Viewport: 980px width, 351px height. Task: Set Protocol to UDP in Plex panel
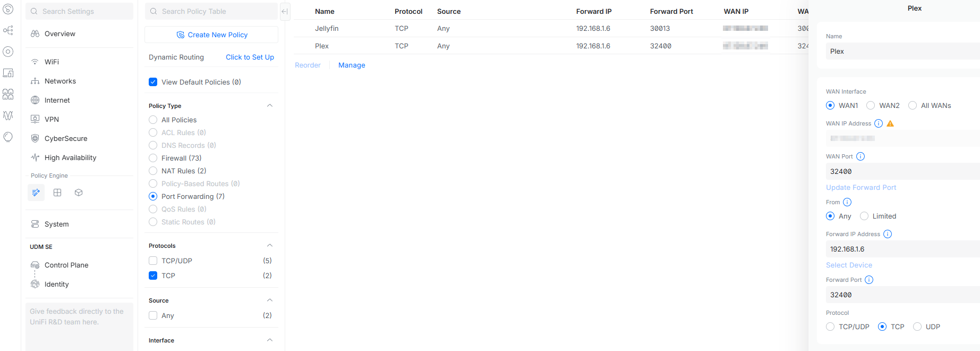point(917,327)
